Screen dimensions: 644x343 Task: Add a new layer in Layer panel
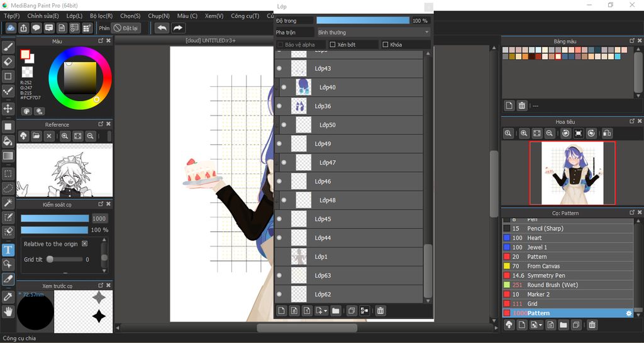(x=281, y=311)
